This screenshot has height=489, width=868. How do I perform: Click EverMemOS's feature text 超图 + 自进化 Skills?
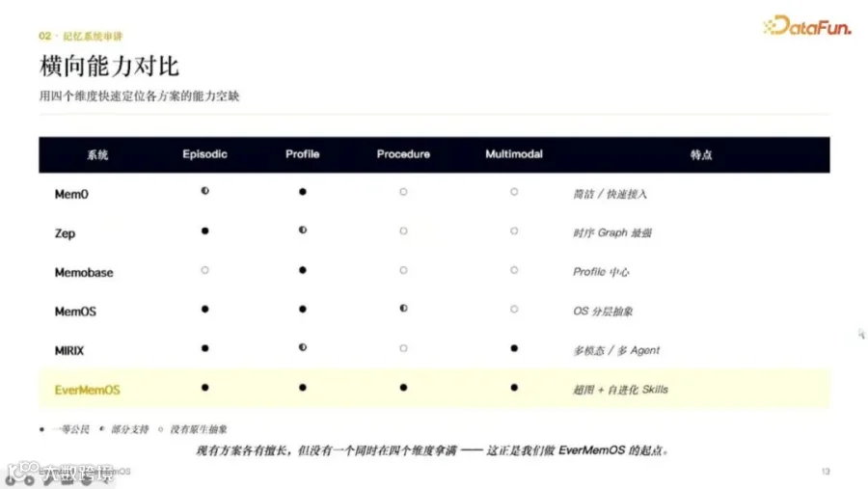[620, 390]
